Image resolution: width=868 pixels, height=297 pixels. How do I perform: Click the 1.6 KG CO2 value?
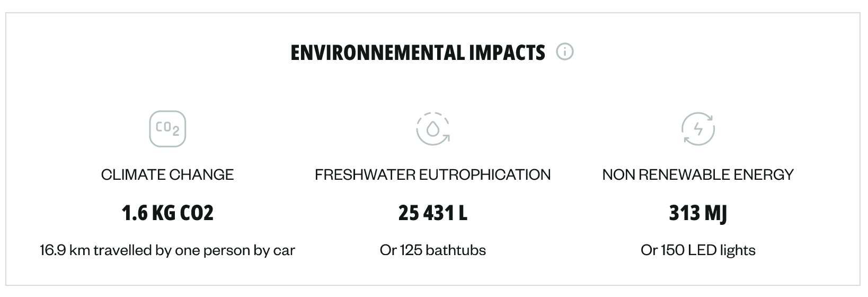(x=167, y=213)
